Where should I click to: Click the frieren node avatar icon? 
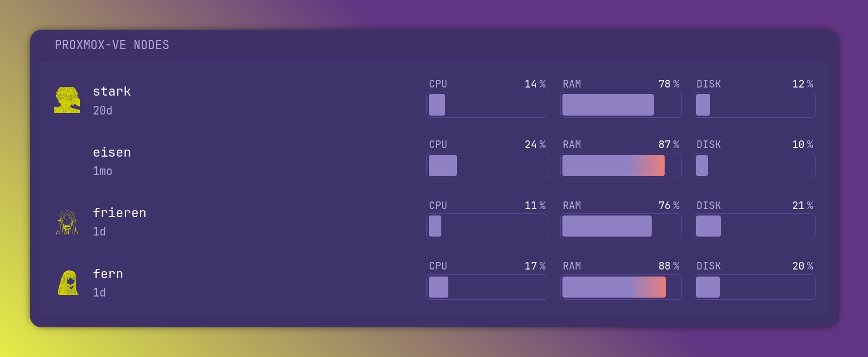tap(67, 222)
